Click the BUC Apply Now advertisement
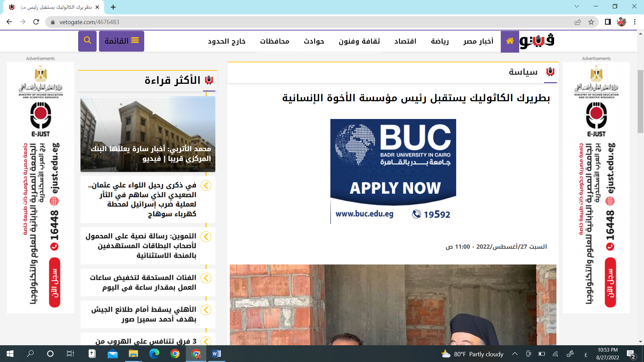 [x=393, y=171]
